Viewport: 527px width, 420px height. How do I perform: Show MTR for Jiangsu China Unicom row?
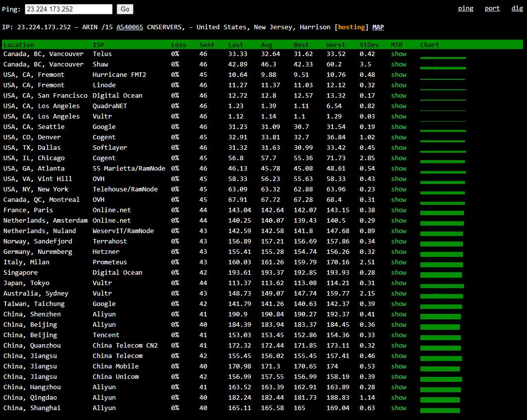398,376
